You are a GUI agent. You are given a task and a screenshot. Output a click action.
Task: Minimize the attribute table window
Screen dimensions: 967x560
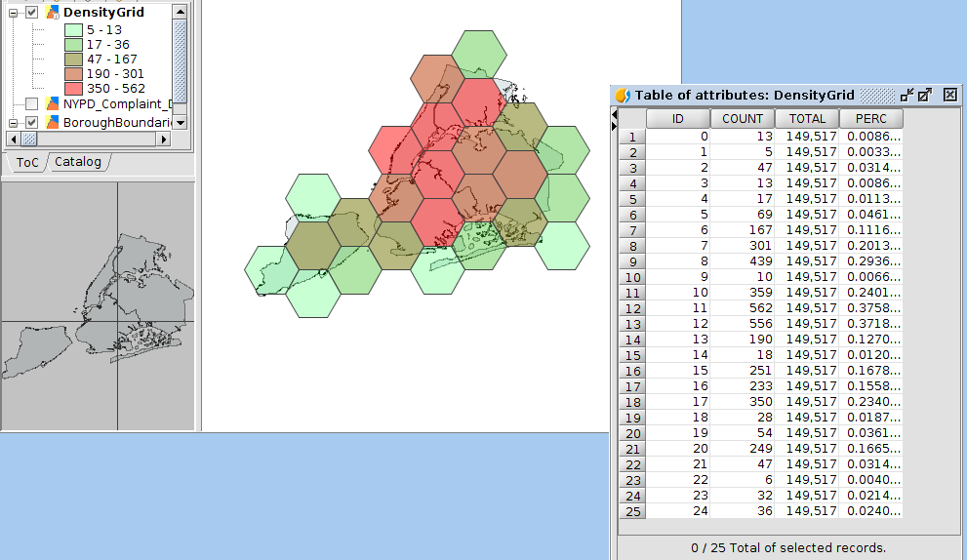907,95
